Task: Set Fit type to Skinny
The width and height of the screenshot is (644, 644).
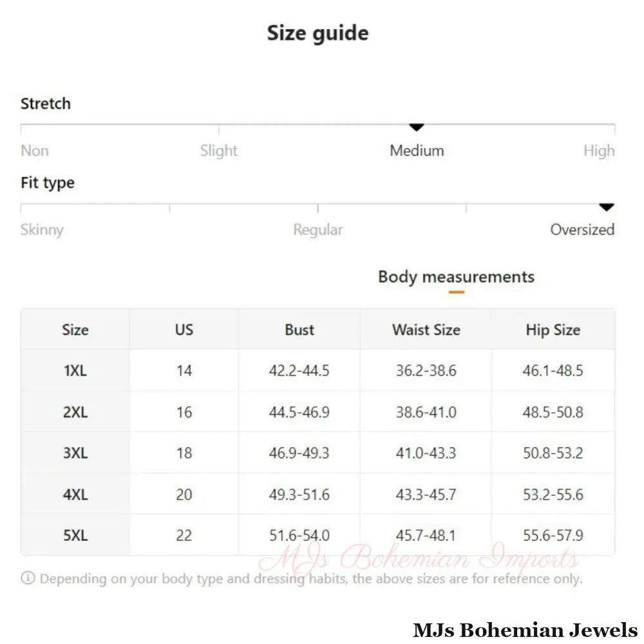Action: pos(42,230)
